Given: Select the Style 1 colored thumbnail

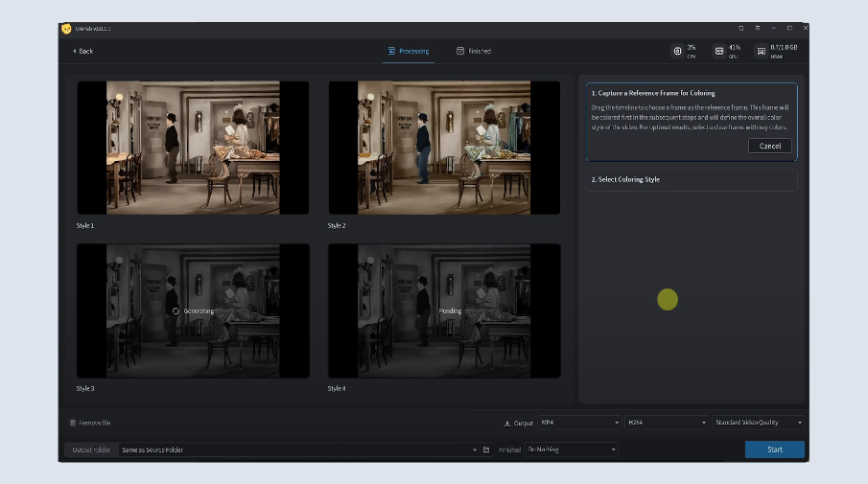Looking at the screenshot, I should coord(193,148).
